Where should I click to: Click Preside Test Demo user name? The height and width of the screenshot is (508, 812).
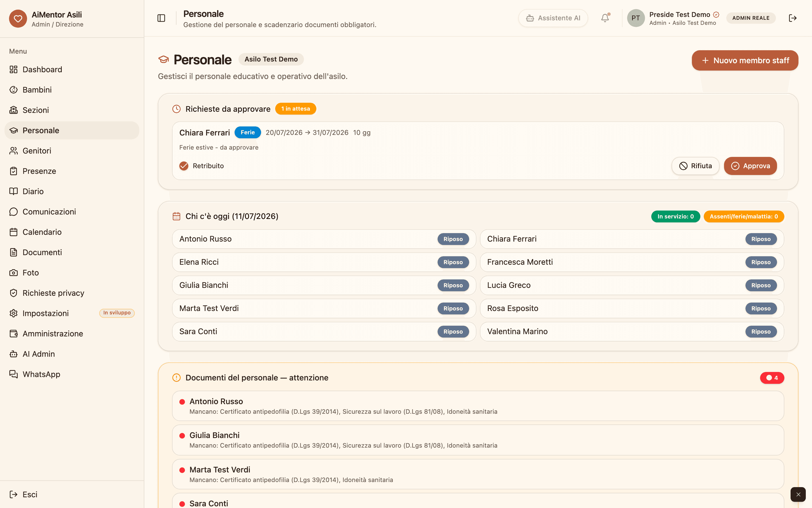pyautogui.click(x=679, y=14)
